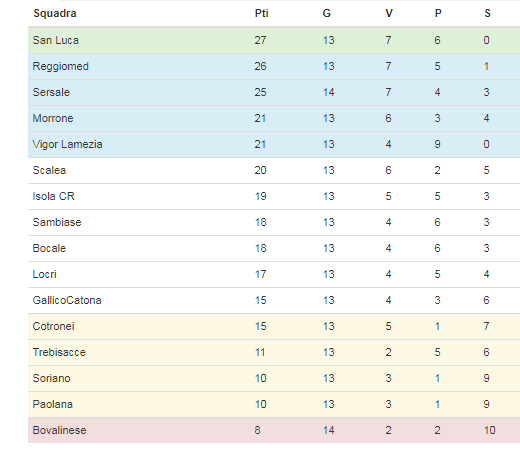
Task: Select the San Luca team row
Action: (x=274, y=40)
